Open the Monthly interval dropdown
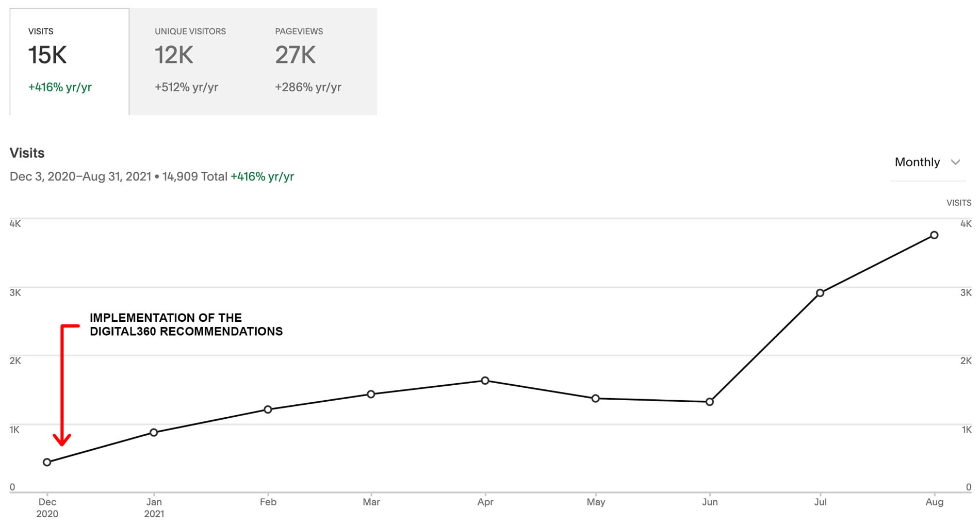The height and width of the screenshot is (525, 980). coord(926,162)
